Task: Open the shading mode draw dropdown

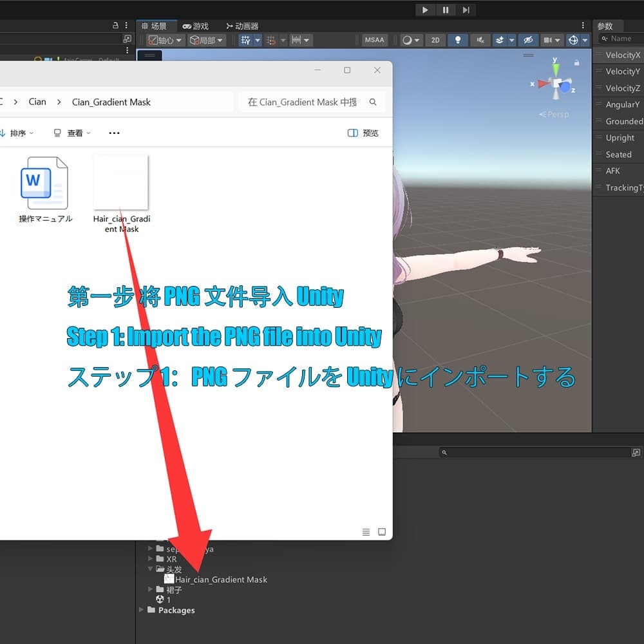Action: pyautogui.click(x=411, y=40)
